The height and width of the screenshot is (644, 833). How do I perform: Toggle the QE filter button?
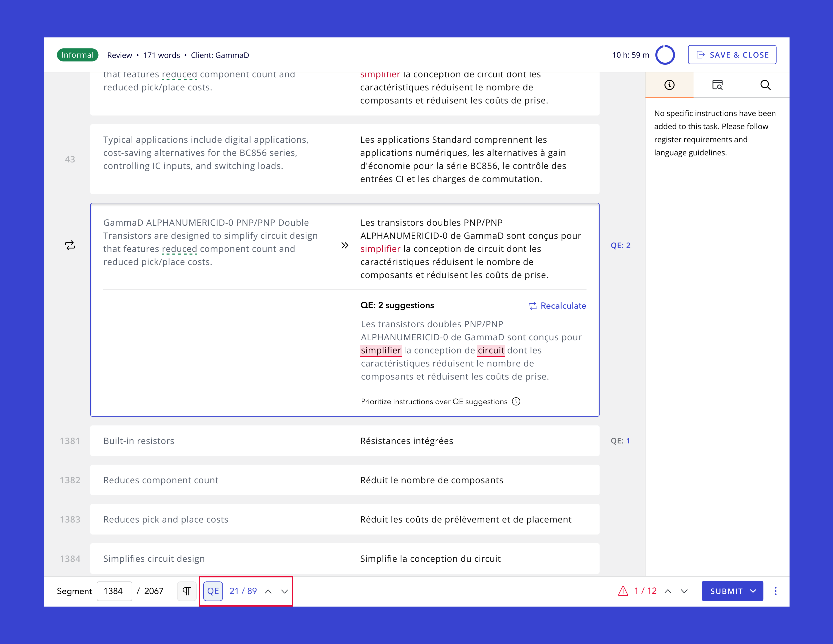click(213, 591)
